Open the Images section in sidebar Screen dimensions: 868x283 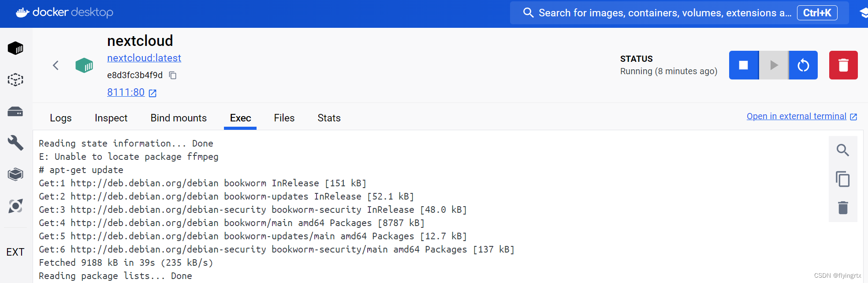(x=15, y=79)
